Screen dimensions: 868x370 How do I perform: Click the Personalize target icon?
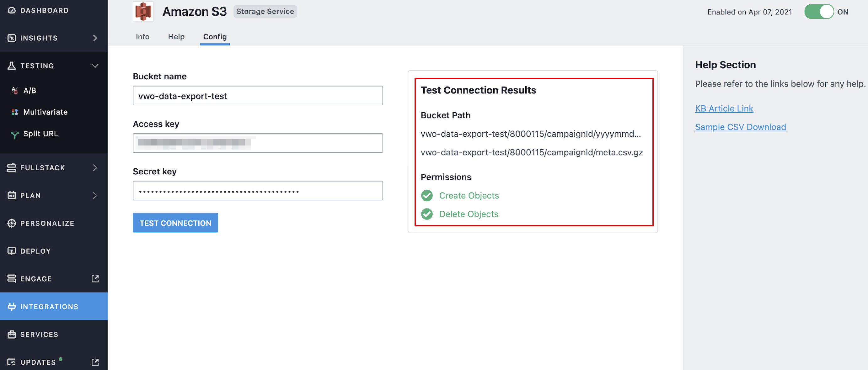pyautogui.click(x=12, y=223)
